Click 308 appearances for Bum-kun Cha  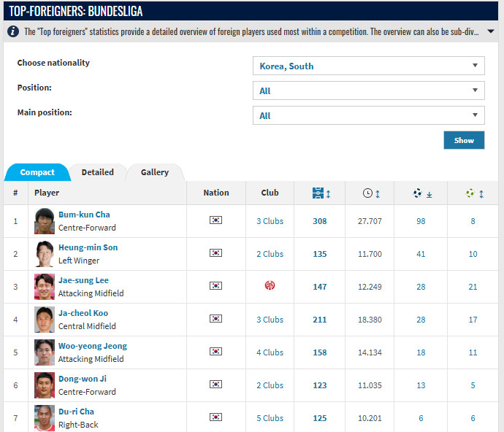pos(320,221)
